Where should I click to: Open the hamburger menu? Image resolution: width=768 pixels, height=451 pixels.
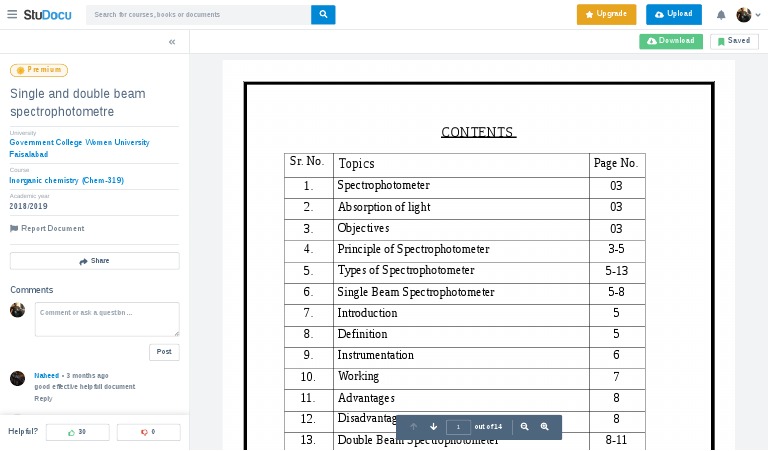coord(12,14)
